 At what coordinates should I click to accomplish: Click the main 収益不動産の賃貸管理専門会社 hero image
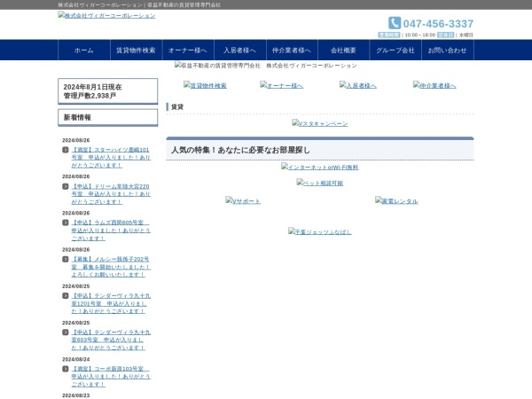click(266, 65)
